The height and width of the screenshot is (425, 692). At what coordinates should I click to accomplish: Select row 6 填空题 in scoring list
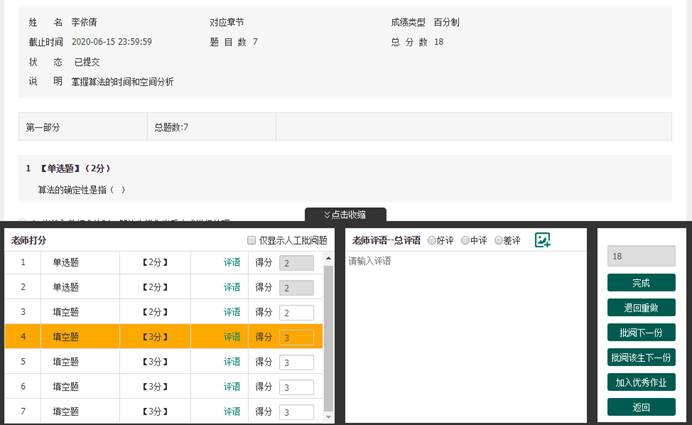pyautogui.click(x=69, y=387)
